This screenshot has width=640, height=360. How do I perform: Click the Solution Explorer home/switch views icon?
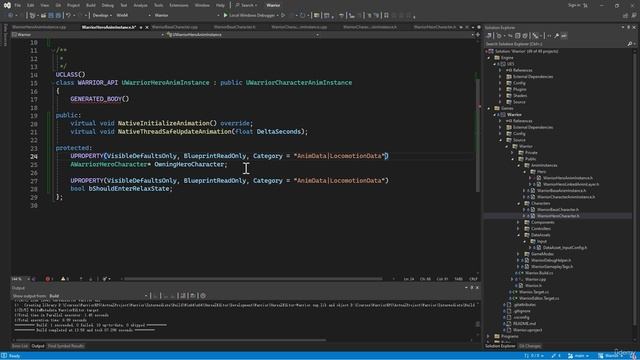[489, 36]
